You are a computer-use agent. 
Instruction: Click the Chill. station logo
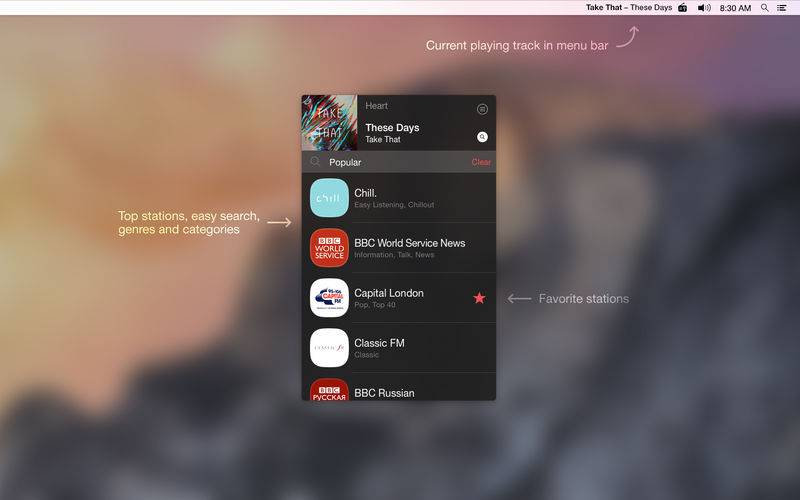click(329, 197)
